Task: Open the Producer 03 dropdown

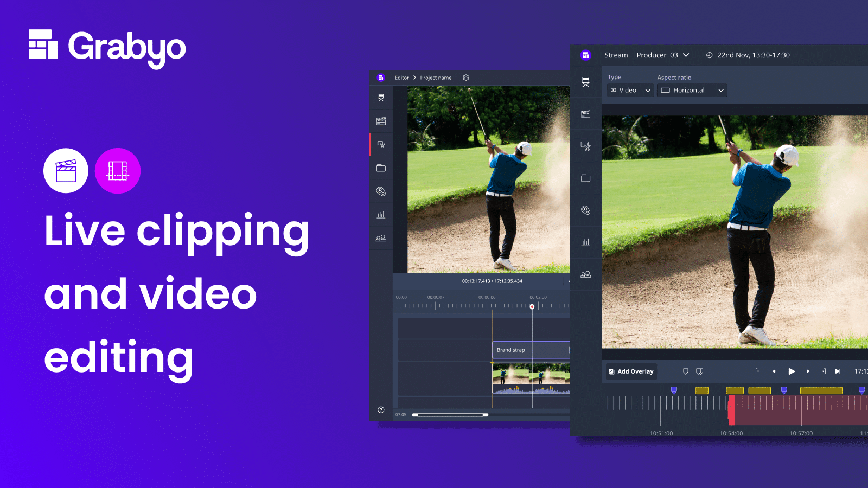Action: (663, 55)
